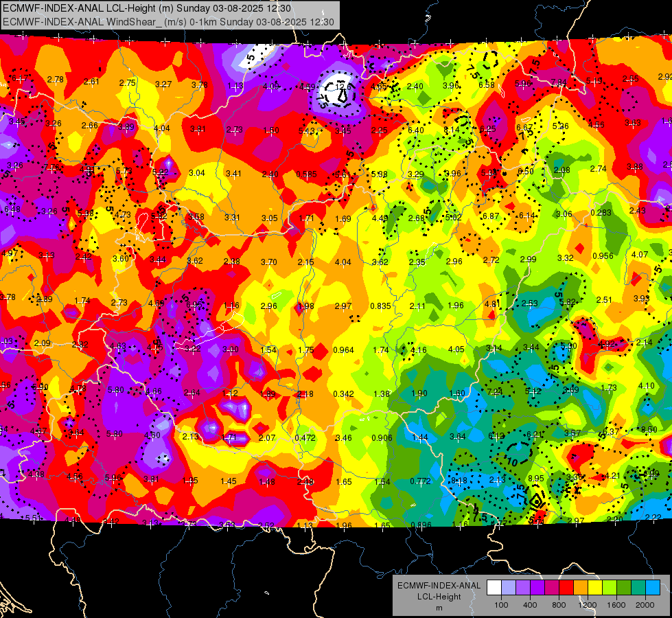Pick the red swatch in the legend

pyautogui.click(x=566, y=587)
